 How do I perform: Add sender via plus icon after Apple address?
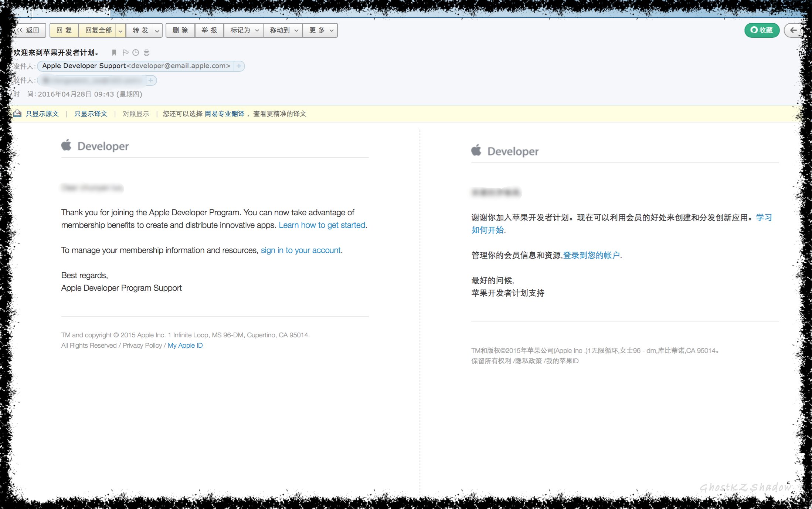pyautogui.click(x=239, y=66)
